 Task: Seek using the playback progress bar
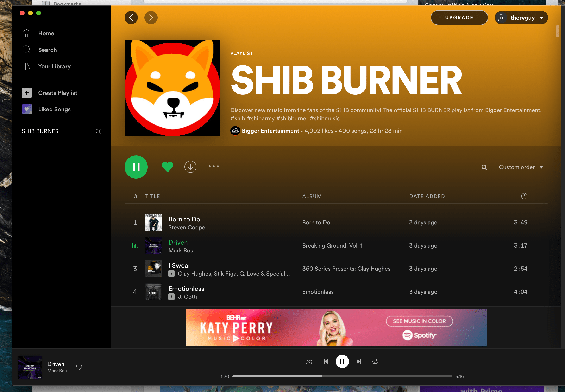point(342,376)
